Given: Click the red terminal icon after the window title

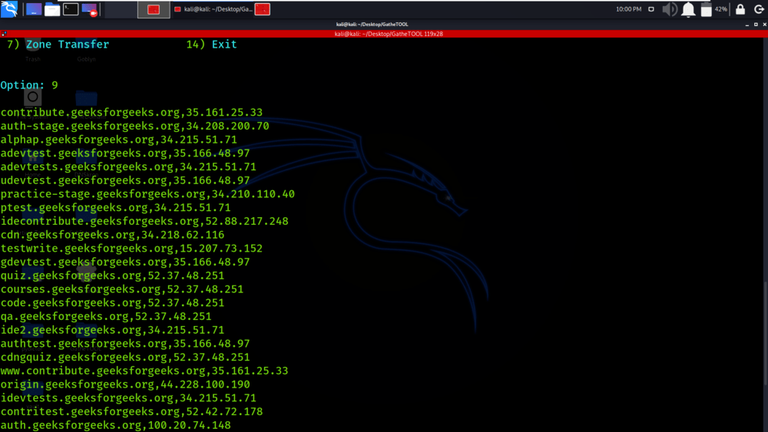Looking at the screenshot, I should coord(262,9).
